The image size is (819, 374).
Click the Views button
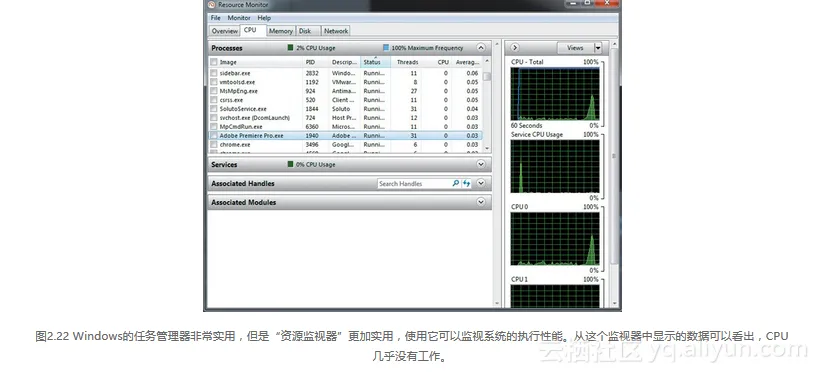[x=576, y=48]
